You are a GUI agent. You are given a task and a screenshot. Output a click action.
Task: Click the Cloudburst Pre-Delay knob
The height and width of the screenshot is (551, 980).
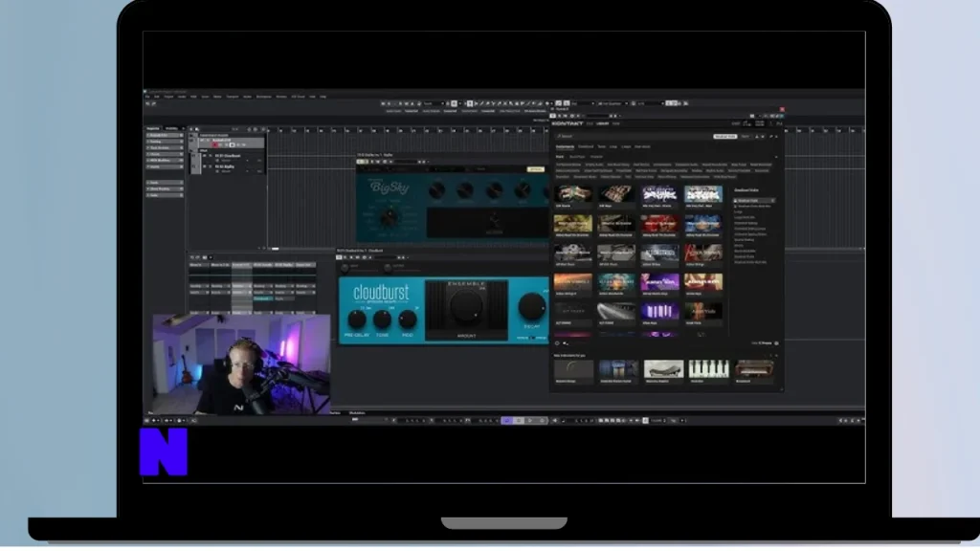(357, 320)
